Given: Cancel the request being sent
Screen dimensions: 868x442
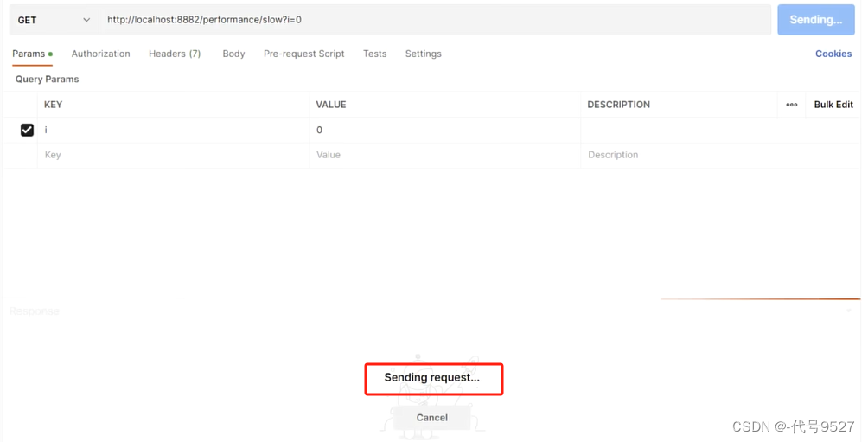Looking at the screenshot, I should [431, 418].
